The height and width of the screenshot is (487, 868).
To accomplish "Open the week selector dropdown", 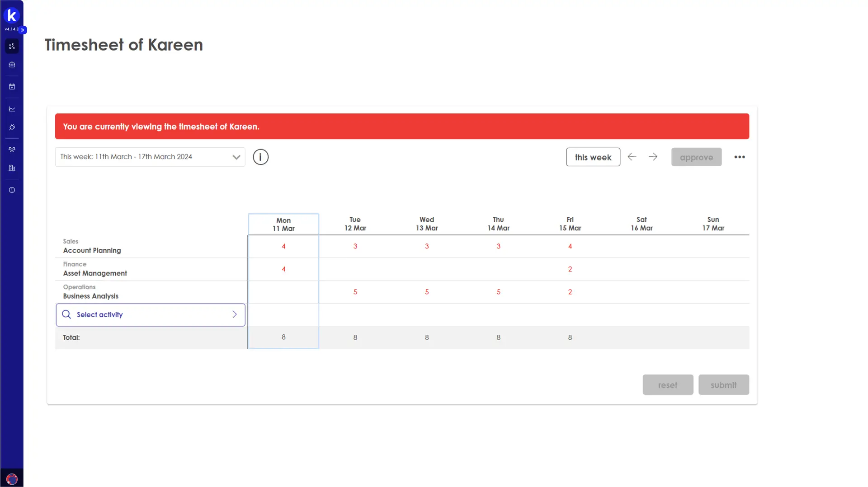I will click(150, 157).
